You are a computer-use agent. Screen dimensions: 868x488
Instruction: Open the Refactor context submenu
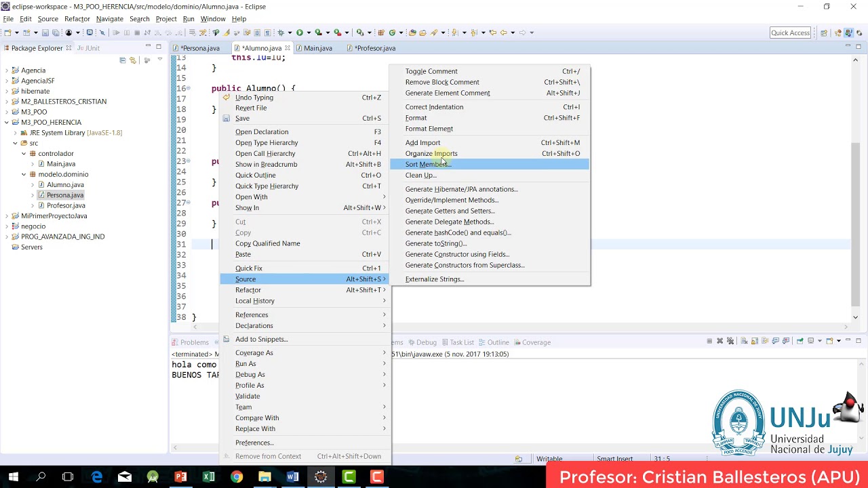coord(304,290)
